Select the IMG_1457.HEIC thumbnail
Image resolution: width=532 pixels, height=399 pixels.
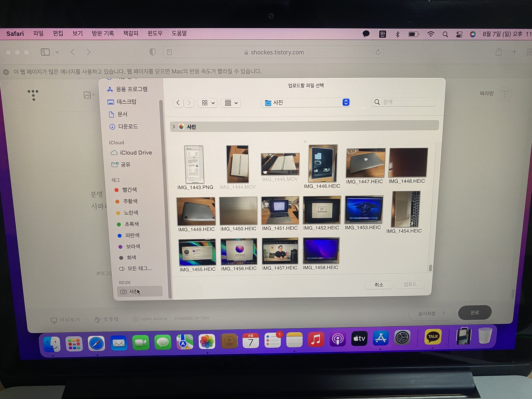tap(280, 251)
